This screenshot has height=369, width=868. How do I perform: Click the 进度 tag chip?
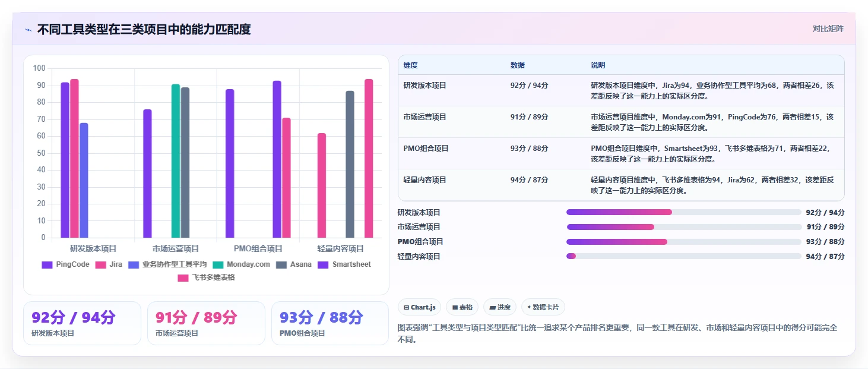click(x=500, y=307)
